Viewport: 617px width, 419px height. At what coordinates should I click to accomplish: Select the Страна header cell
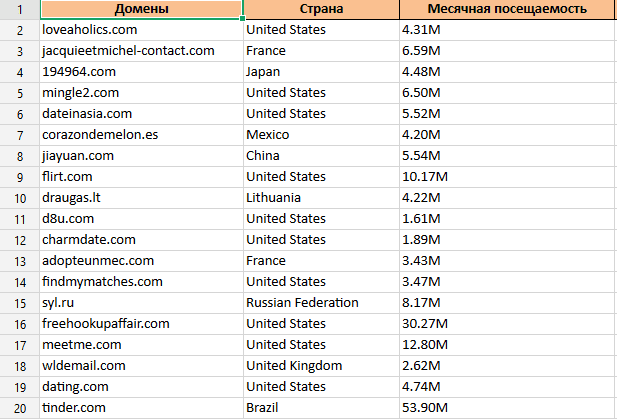[321, 9]
